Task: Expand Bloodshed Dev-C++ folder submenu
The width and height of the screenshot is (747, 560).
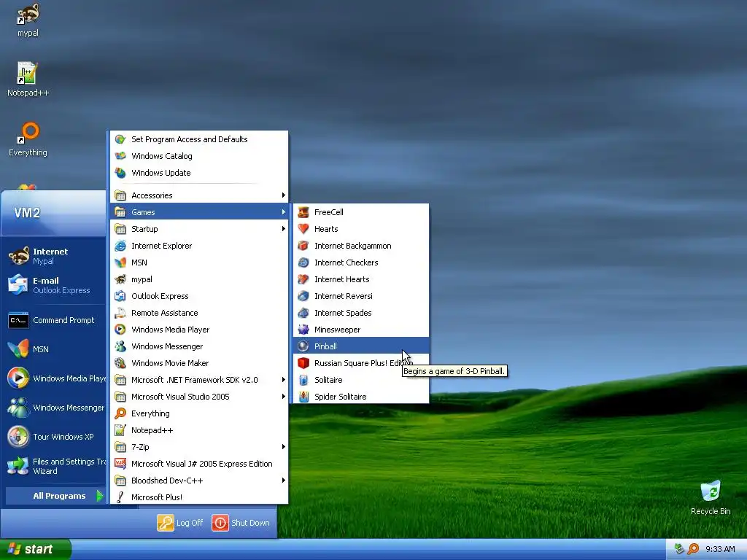Action: pyautogui.click(x=199, y=480)
